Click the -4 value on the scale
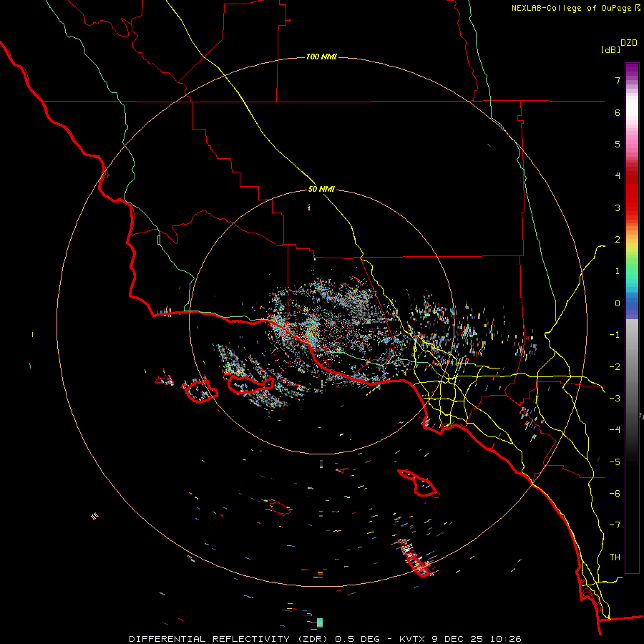Image resolution: width=644 pixels, height=644 pixels. (615, 430)
